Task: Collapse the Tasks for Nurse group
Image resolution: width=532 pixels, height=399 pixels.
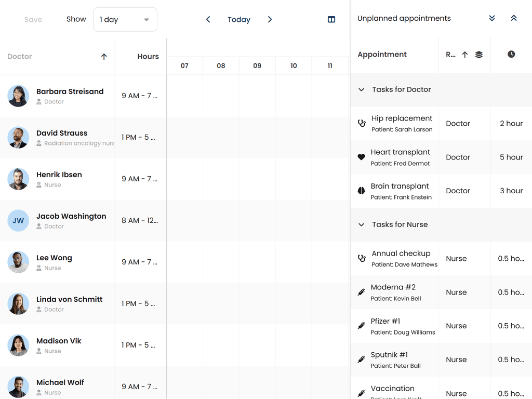Action: pyautogui.click(x=362, y=224)
